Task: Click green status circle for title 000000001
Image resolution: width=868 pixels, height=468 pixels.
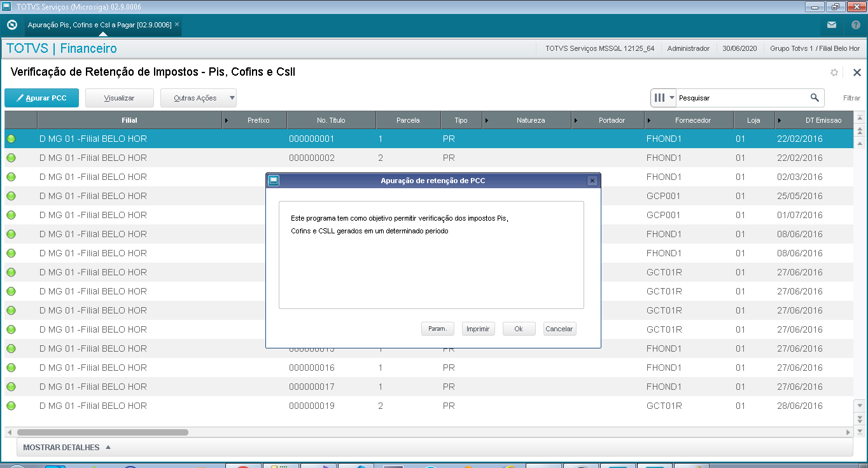Action: (x=11, y=139)
